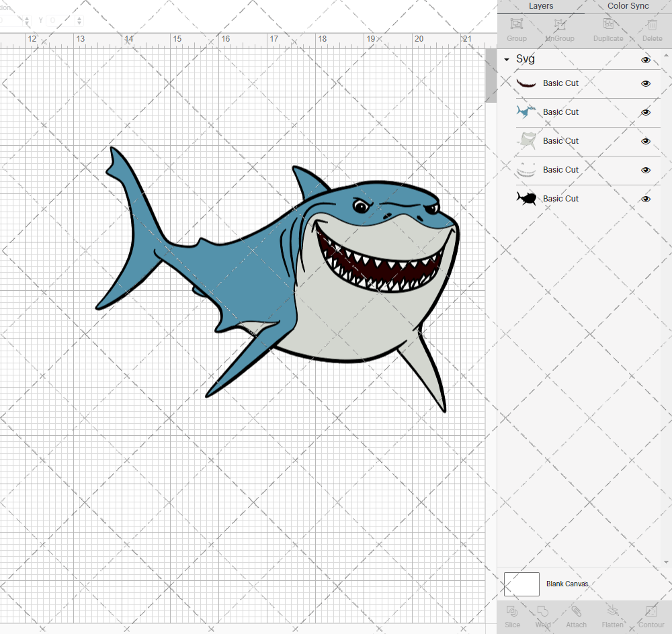Select the black shark outline layer thumbnail
Image resolution: width=672 pixels, height=634 pixels.
(526, 198)
